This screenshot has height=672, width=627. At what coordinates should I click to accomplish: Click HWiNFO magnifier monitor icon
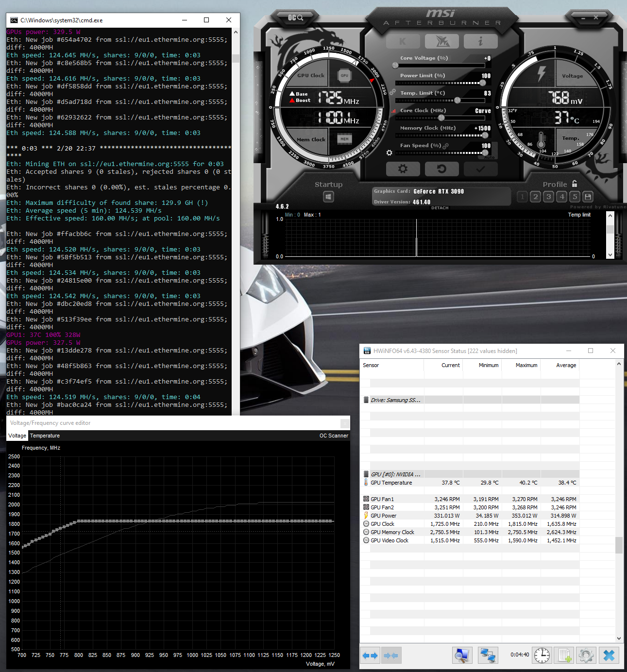tap(462, 655)
